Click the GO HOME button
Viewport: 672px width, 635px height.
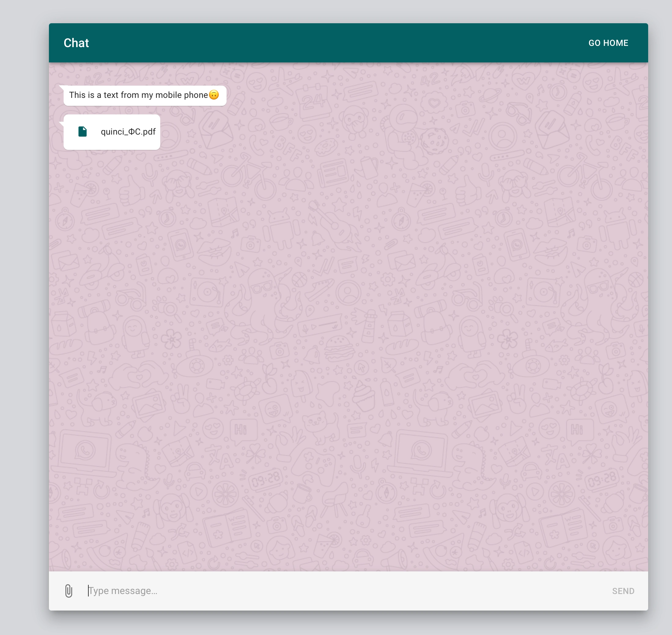pyautogui.click(x=608, y=43)
